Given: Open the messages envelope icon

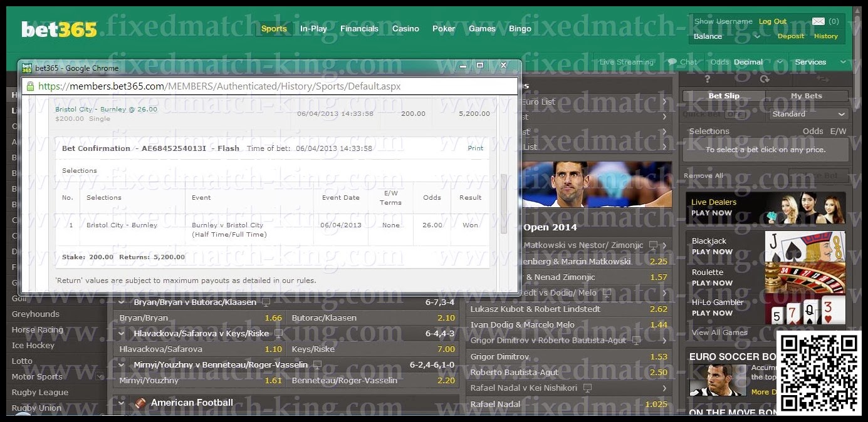Looking at the screenshot, I should click(818, 21).
